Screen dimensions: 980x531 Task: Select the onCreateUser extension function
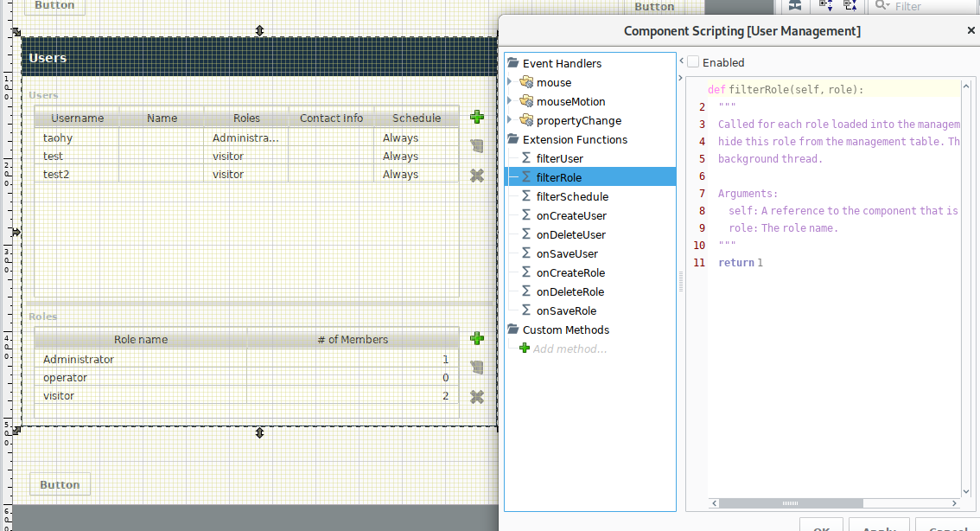tap(570, 215)
